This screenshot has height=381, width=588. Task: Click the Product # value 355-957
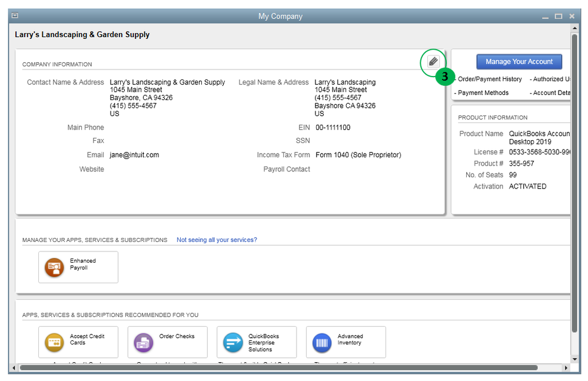pyautogui.click(x=521, y=164)
